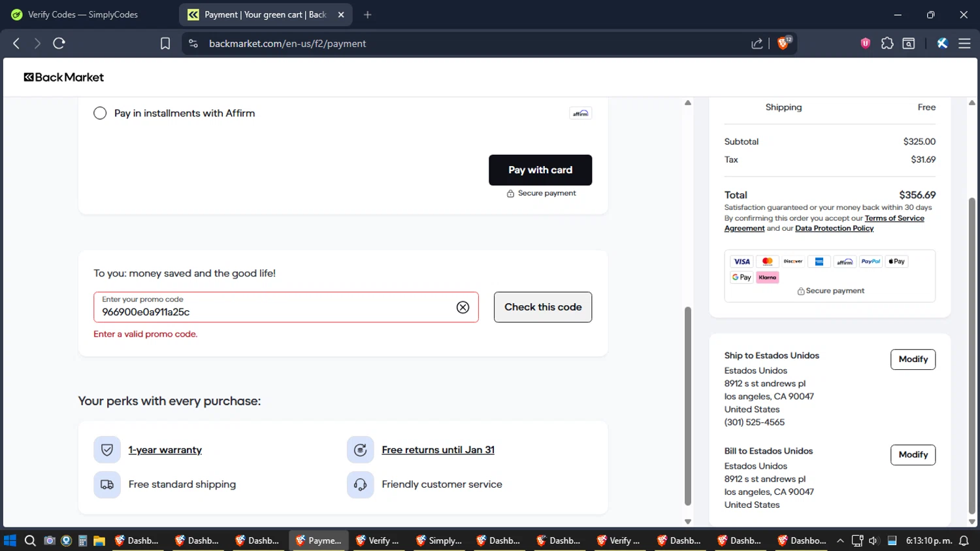Close the Payment tab

341,14
